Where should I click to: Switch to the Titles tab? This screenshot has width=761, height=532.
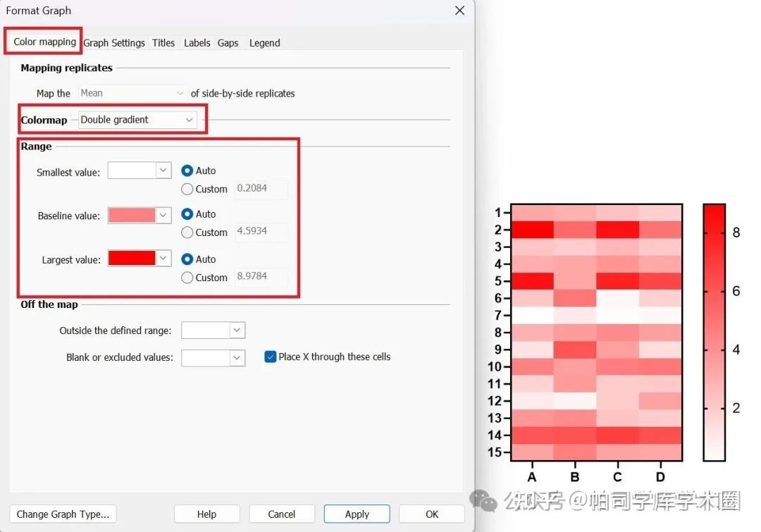[163, 43]
